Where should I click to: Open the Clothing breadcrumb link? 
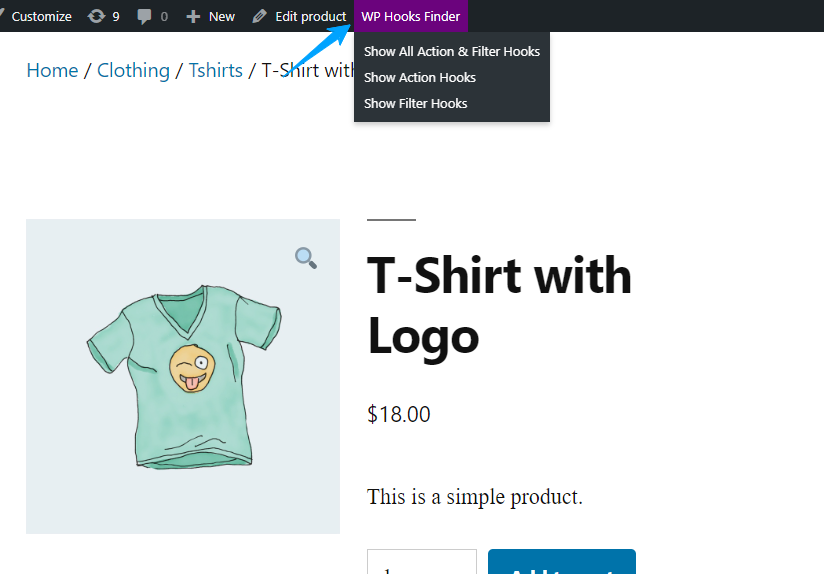133,70
